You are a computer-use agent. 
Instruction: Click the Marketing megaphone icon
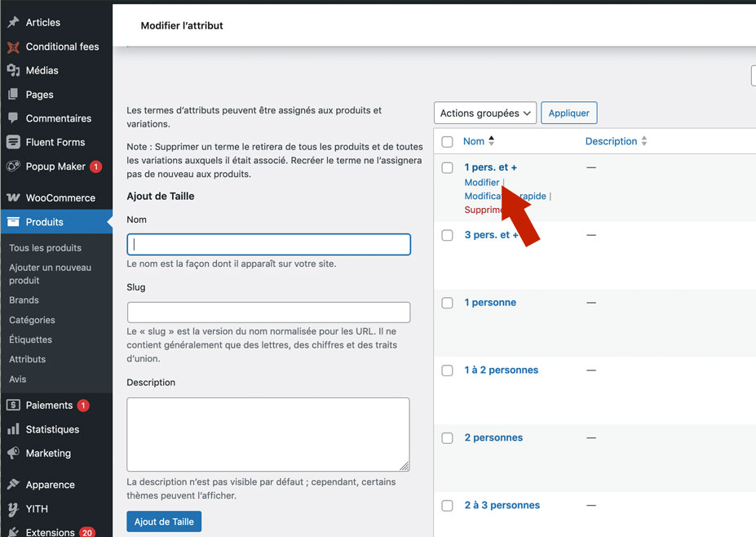(13, 453)
